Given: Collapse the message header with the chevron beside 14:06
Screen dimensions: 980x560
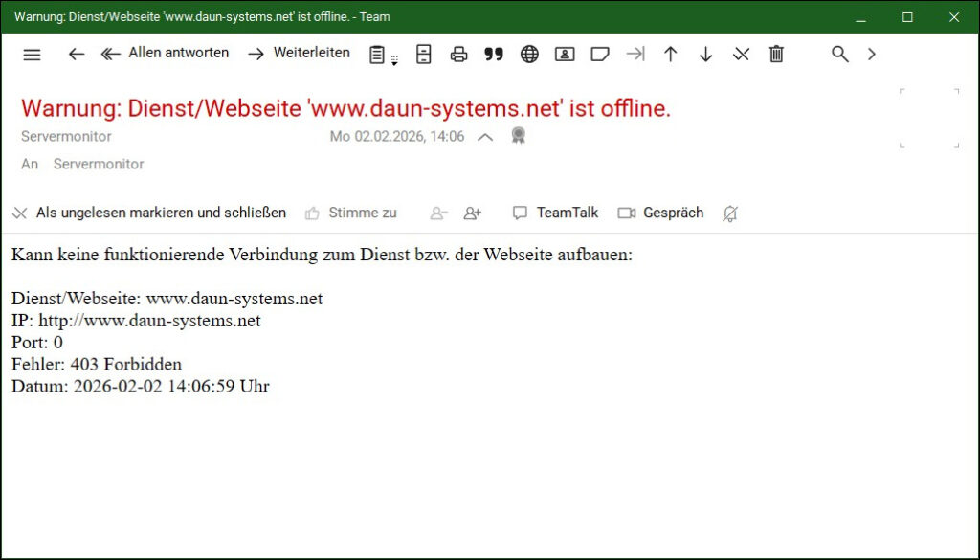Looking at the screenshot, I should pos(485,137).
